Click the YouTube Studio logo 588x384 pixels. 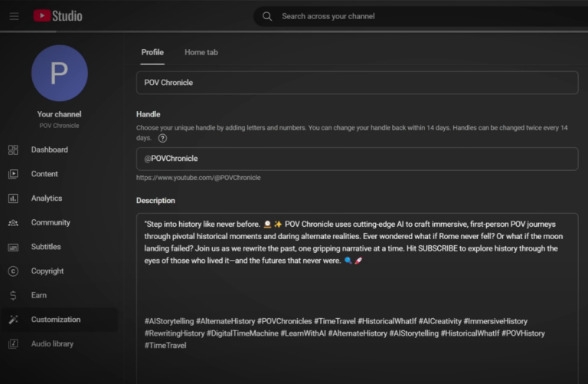(57, 16)
